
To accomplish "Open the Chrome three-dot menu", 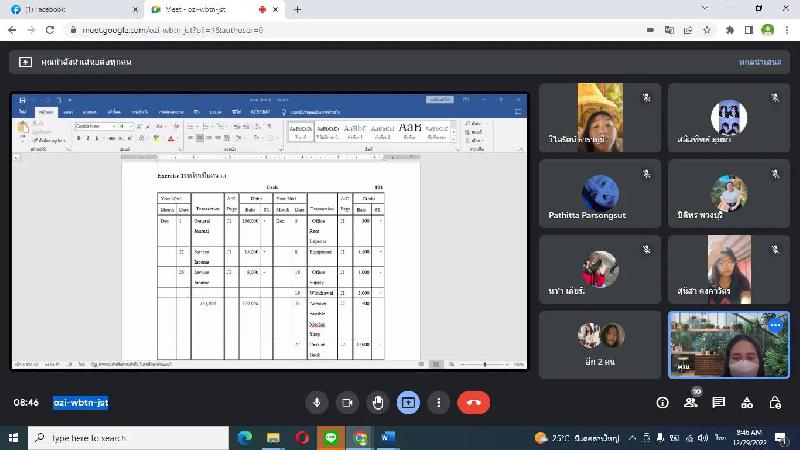I will point(787,30).
